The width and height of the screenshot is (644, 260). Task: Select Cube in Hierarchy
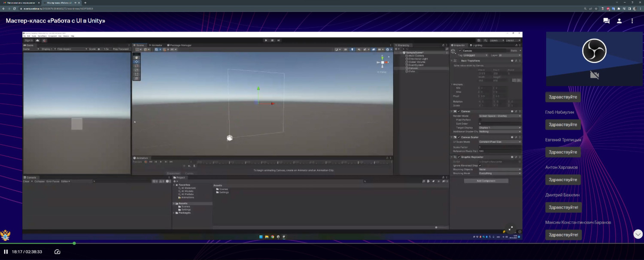click(411, 71)
